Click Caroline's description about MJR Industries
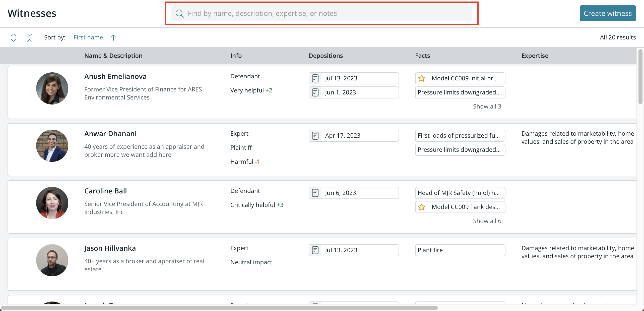 (144, 208)
